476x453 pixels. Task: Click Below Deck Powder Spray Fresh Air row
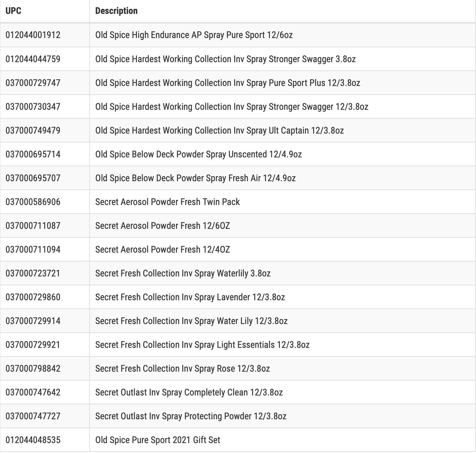pos(238,178)
